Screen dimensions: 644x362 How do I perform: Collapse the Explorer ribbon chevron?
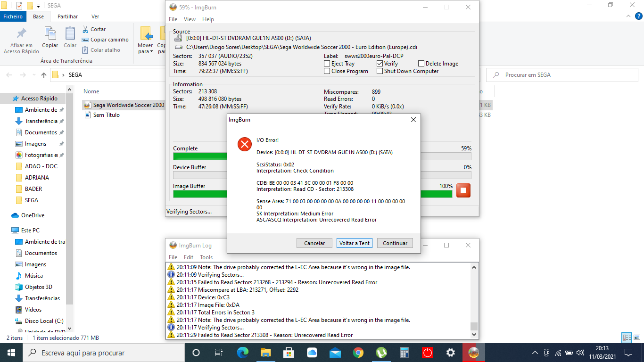(x=627, y=16)
